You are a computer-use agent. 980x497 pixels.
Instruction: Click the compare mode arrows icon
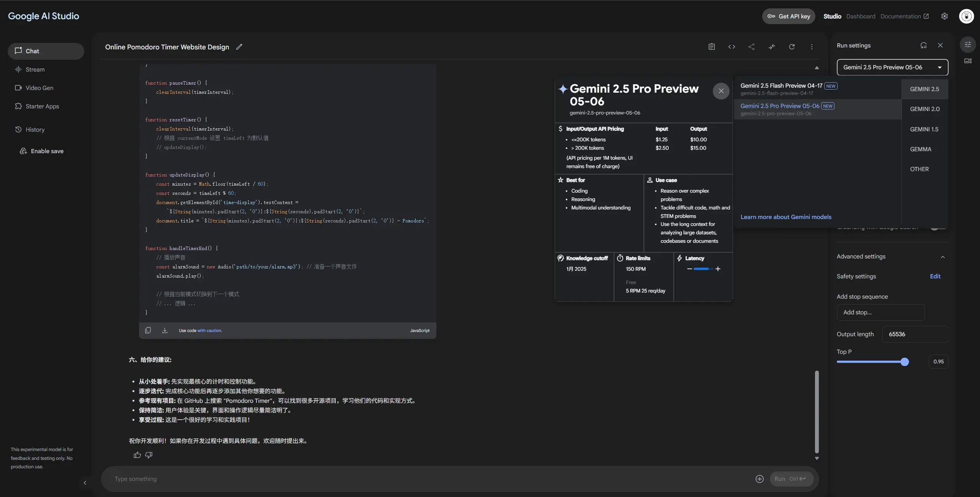(x=772, y=47)
